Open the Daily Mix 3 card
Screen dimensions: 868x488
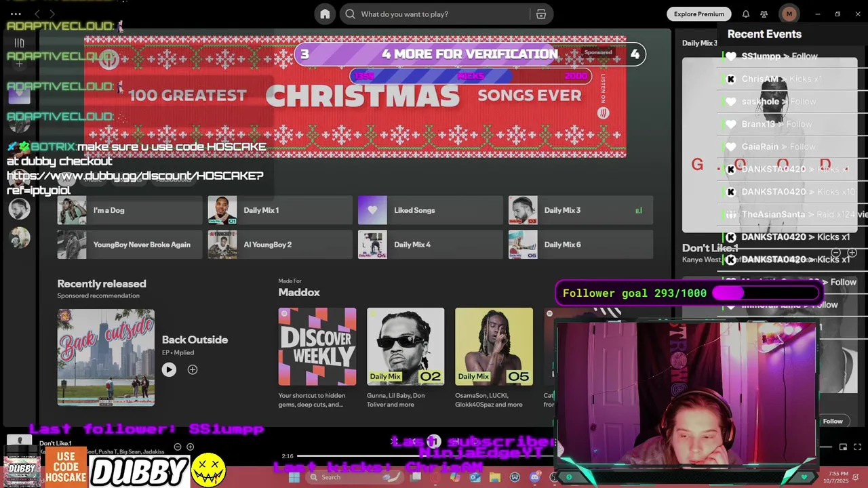(x=580, y=210)
